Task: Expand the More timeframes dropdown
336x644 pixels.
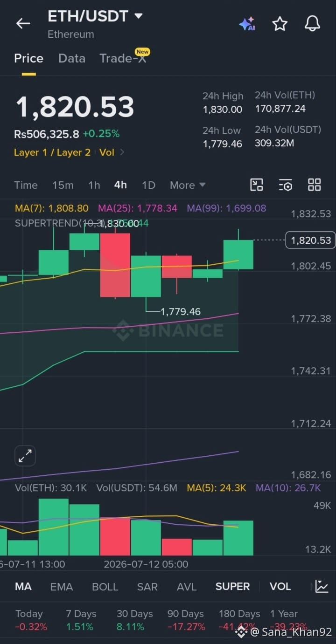Action: pos(188,185)
